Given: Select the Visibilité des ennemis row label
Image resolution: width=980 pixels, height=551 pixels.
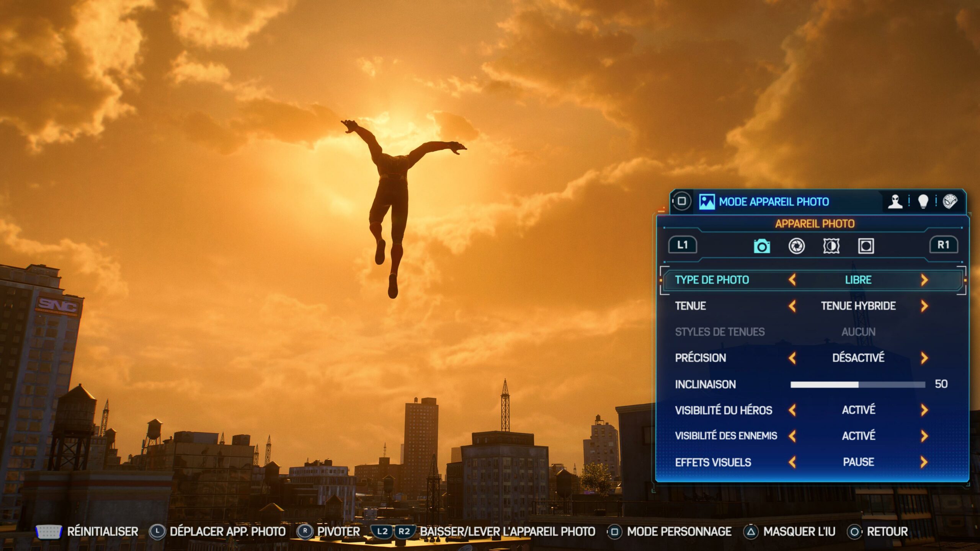Looking at the screenshot, I should [x=726, y=436].
